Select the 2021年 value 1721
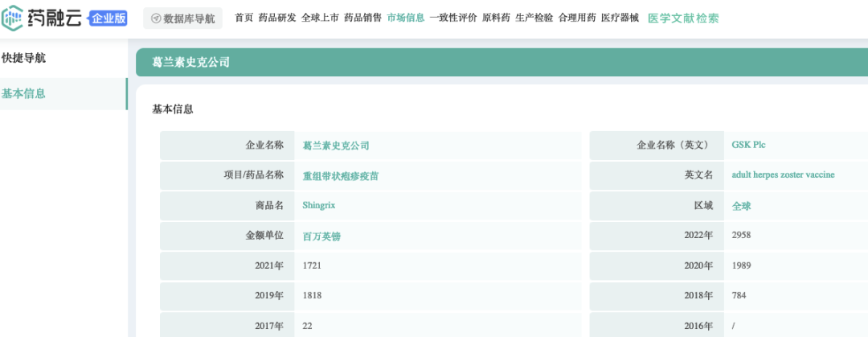Viewport: 868px width, 337px height. [312, 265]
